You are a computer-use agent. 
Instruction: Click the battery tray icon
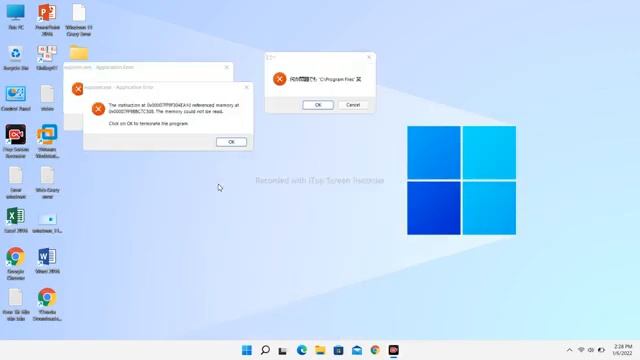[x=601, y=350]
